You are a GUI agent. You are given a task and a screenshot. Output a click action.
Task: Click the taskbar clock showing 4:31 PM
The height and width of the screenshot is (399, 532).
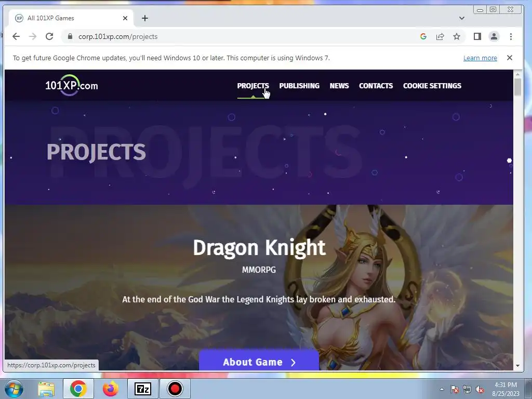[x=506, y=389]
